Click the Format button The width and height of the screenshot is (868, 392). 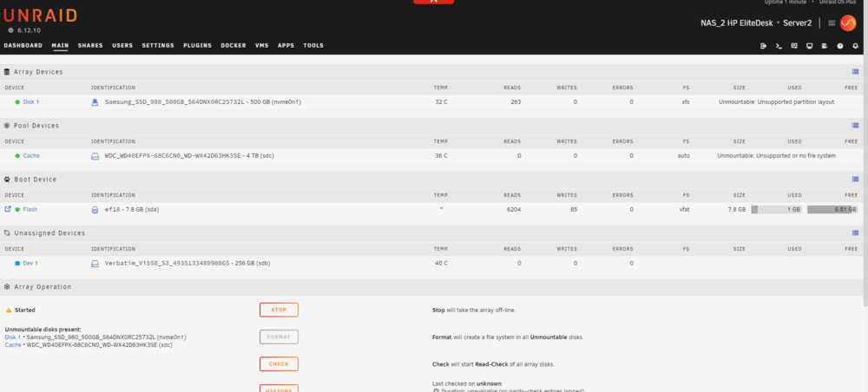[x=279, y=336]
